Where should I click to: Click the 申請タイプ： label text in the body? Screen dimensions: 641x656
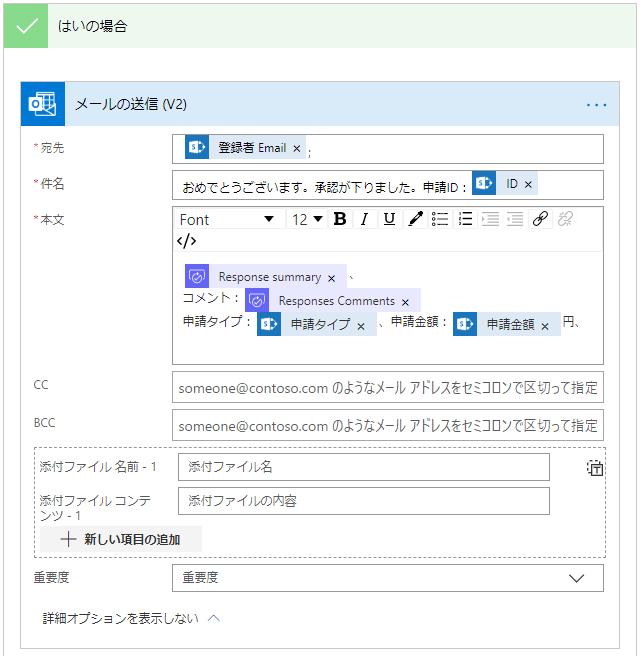[x=217, y=322]
